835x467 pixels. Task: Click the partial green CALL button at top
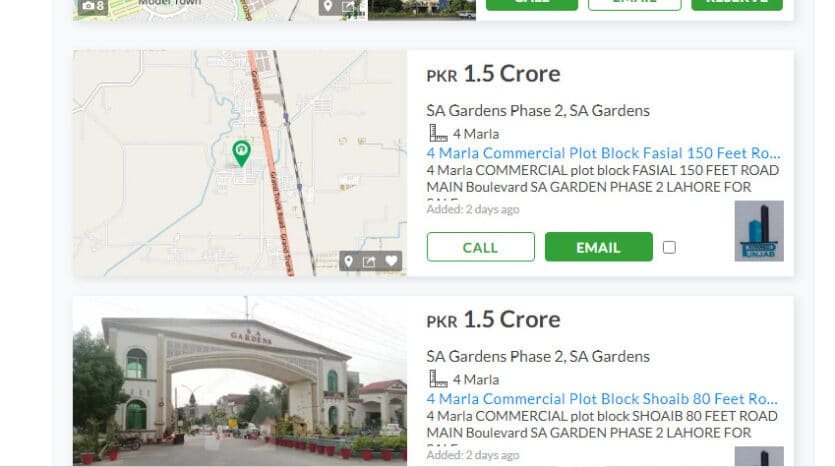point(532,5)
